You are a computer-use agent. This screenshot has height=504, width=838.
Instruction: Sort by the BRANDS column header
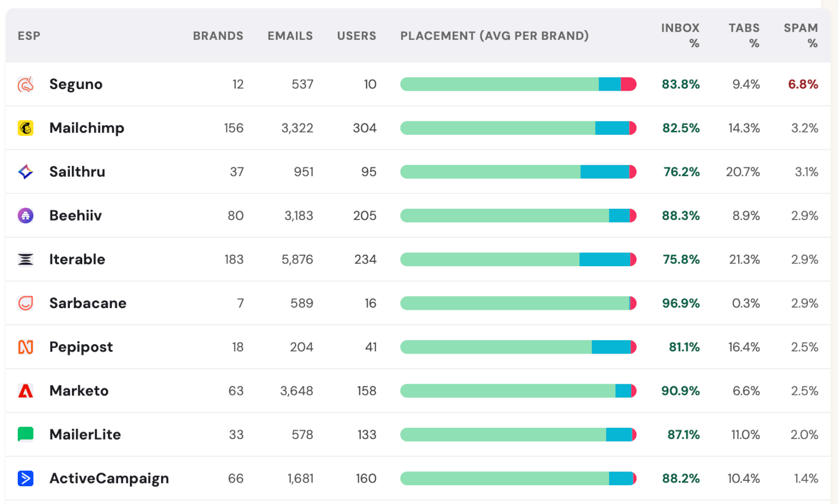pos(218,36)
